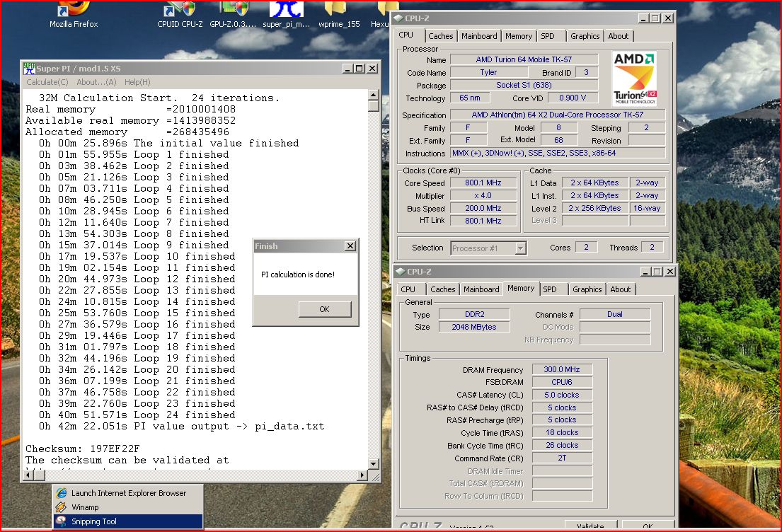Viewport: 782px width, 532px height.
Task: Switch to Mainboard tab in the top CPU-Z window
Action: point(479,36)
